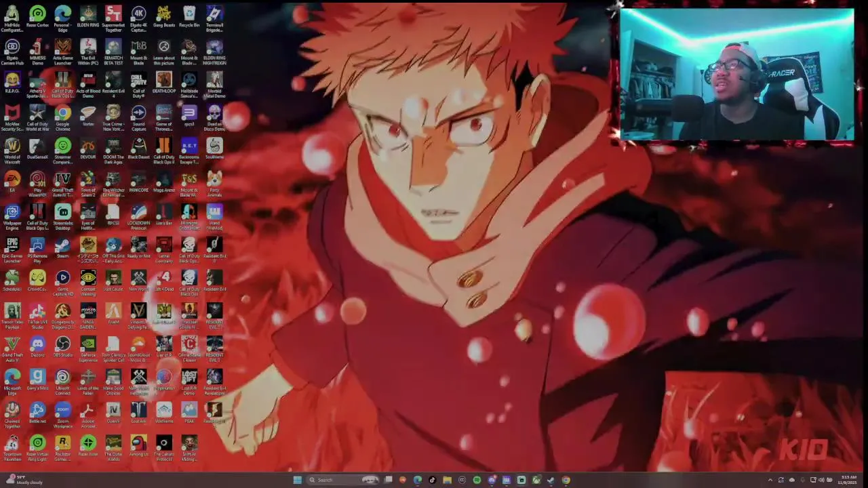This screenshot has height=488, width=868.
Task: Launch Garry's Mod
Action: click(x=37, y=381)
